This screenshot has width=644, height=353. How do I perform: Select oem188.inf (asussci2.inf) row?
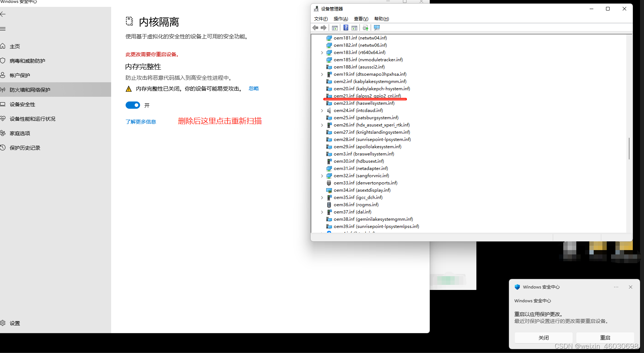click(x=355, y=67)
